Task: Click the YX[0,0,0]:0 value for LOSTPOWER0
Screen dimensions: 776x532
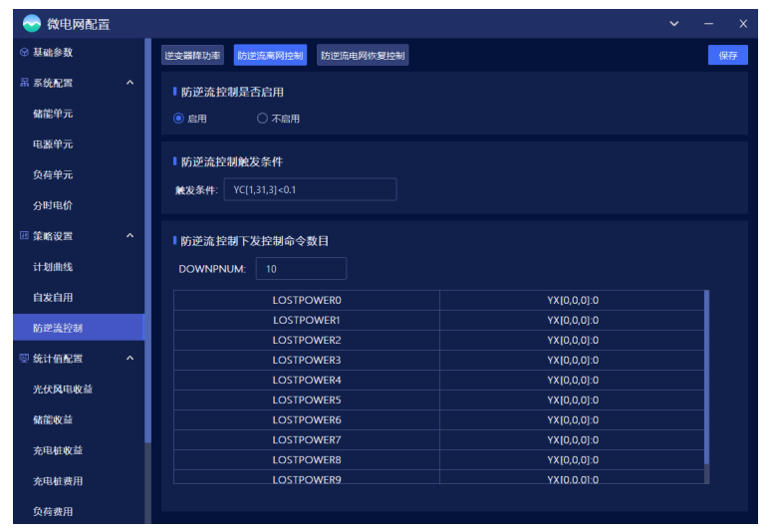Action: click(573, 301)
